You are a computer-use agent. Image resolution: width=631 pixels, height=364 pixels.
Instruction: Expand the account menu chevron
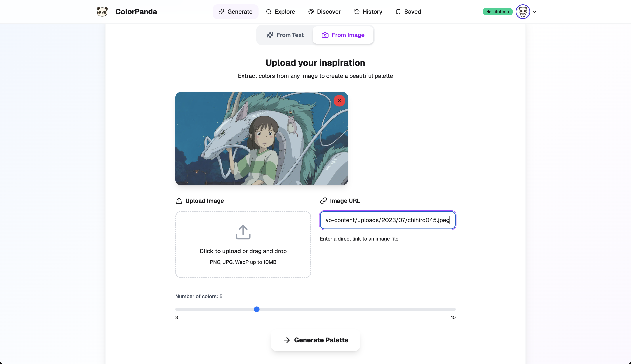tap(535, 12)
